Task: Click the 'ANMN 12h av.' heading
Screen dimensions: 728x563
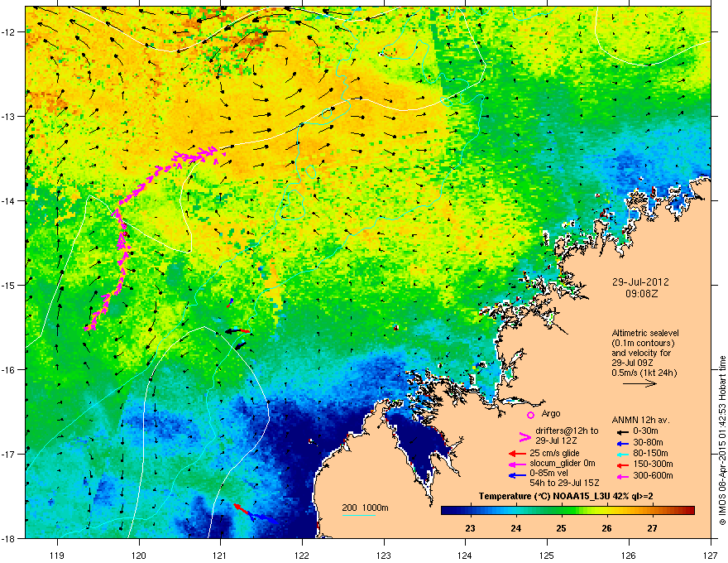Action: pos(640,421)
